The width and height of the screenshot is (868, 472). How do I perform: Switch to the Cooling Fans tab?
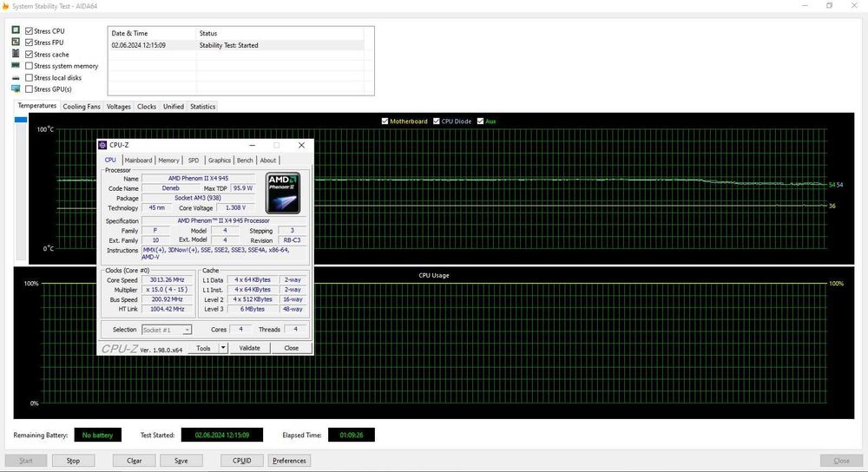click(x=82, y=106)
